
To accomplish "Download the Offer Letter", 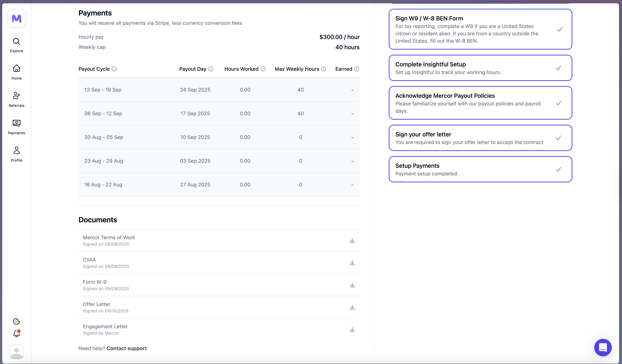I will [352, 307].
